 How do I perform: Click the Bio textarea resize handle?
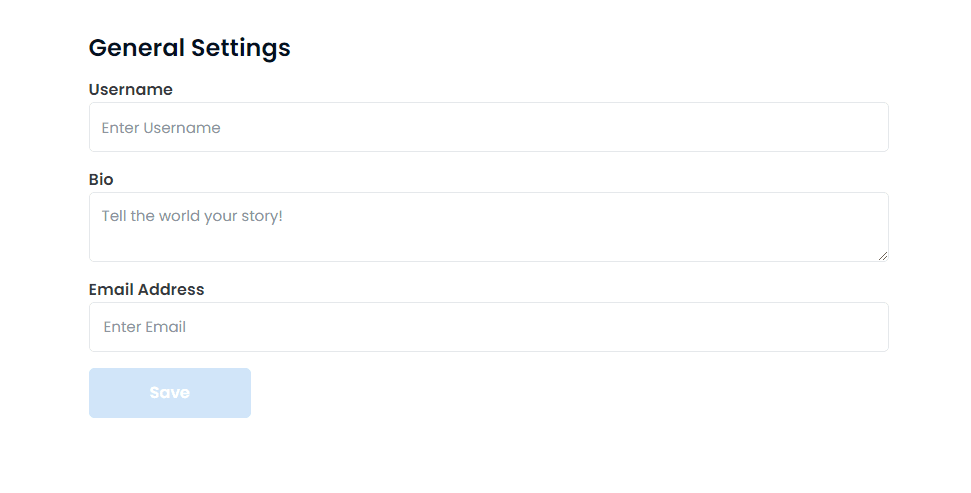[x=883, y=256]
